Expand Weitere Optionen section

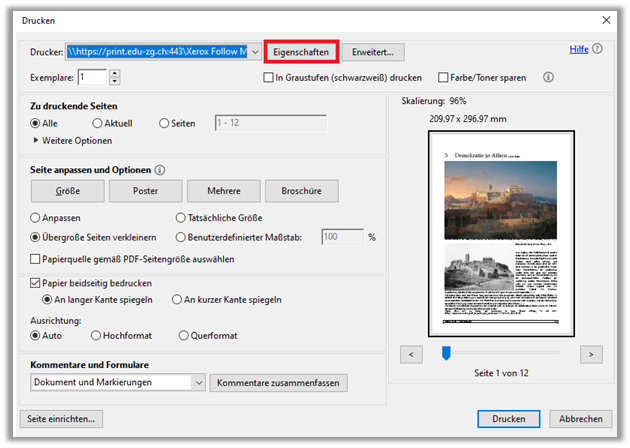[37, 141]
